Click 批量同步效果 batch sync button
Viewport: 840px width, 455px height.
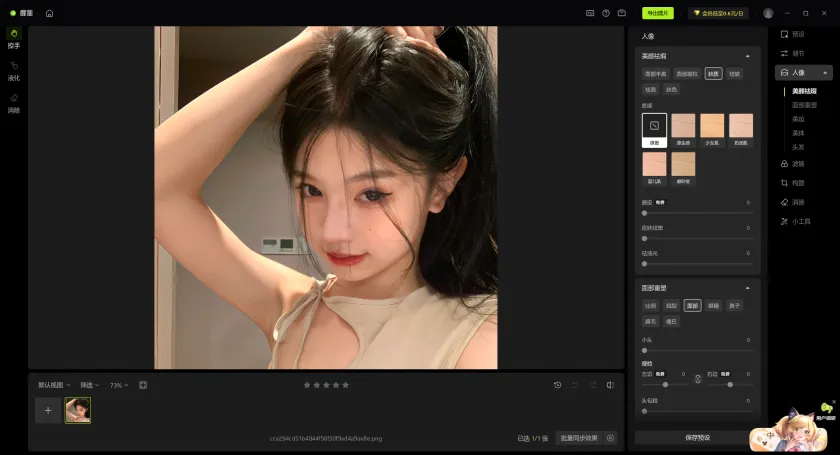point(579,438)
